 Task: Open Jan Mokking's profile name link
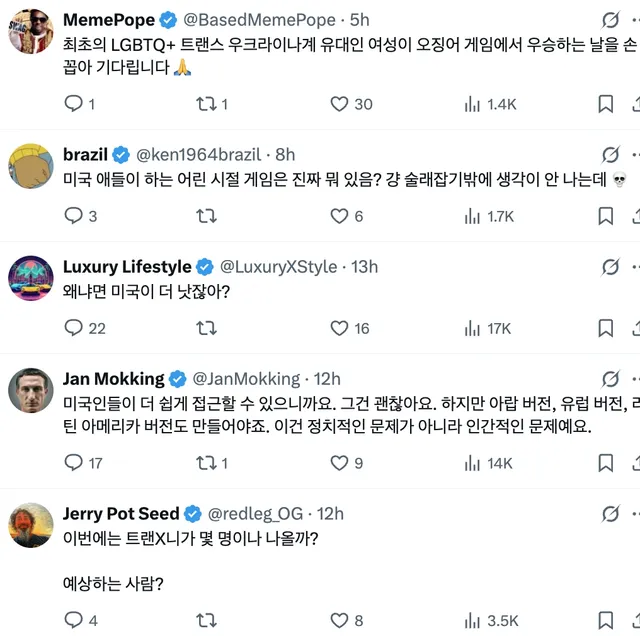(113, 379)
